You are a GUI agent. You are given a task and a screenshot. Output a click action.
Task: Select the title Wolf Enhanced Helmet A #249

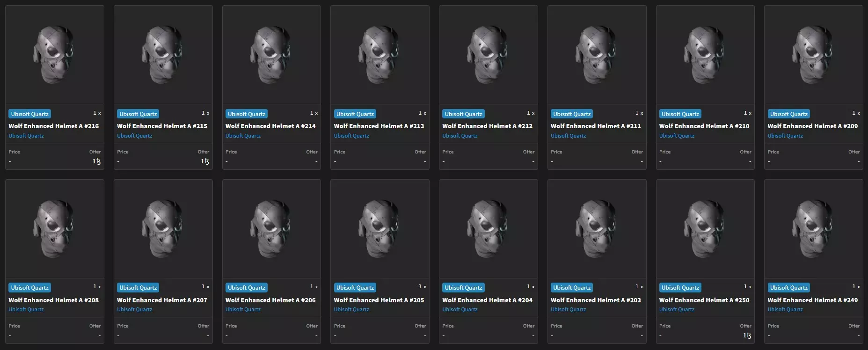pyautogui.click(x=813, y=300)
